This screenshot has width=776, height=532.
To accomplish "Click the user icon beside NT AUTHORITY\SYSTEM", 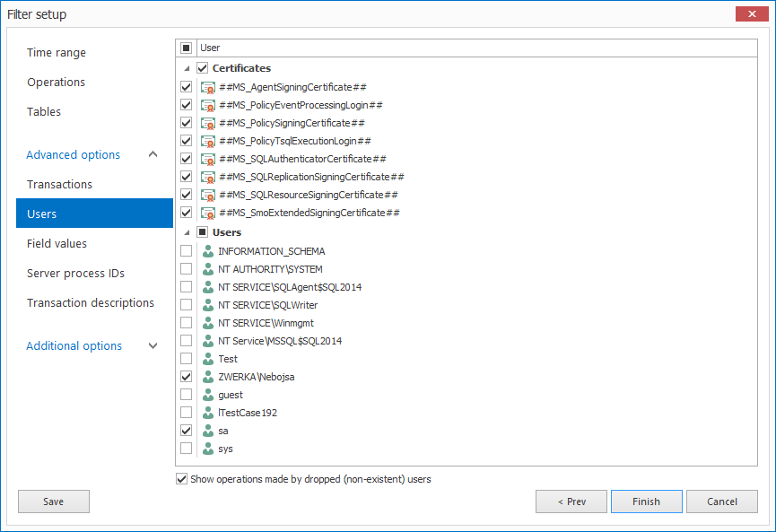I will pyautogui.click(x=206, y=268).
